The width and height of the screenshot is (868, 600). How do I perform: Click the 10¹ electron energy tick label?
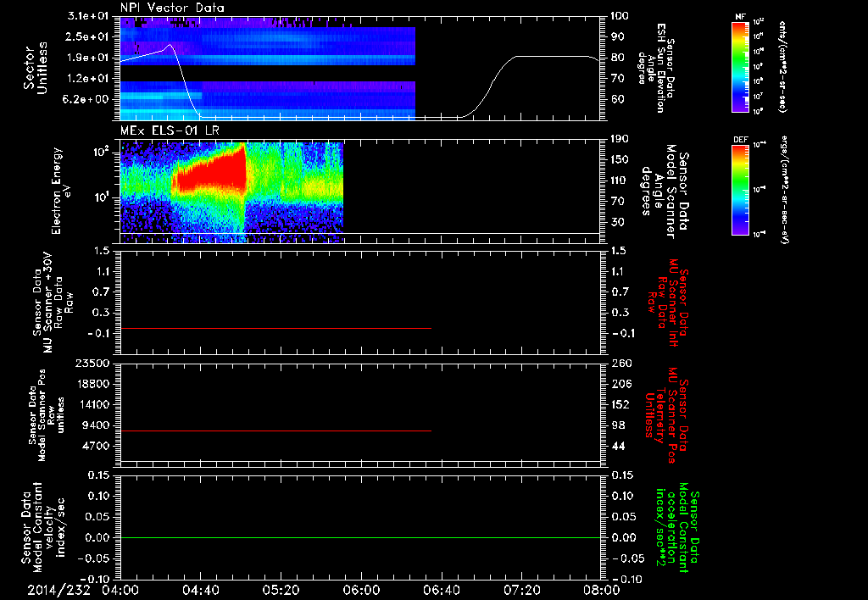coord(102,197)
